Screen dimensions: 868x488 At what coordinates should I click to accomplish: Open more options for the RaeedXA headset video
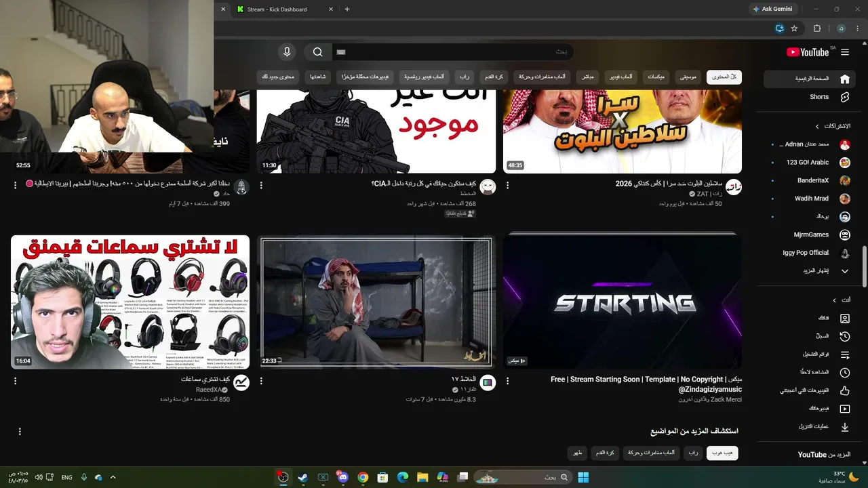tap(15, 382)
